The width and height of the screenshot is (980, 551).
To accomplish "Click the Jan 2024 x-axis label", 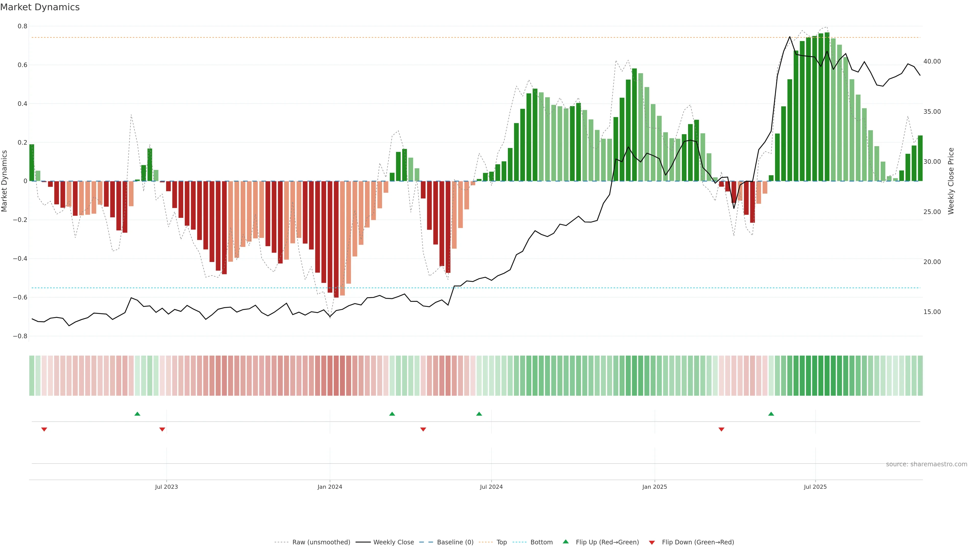I will click(330, 487).
